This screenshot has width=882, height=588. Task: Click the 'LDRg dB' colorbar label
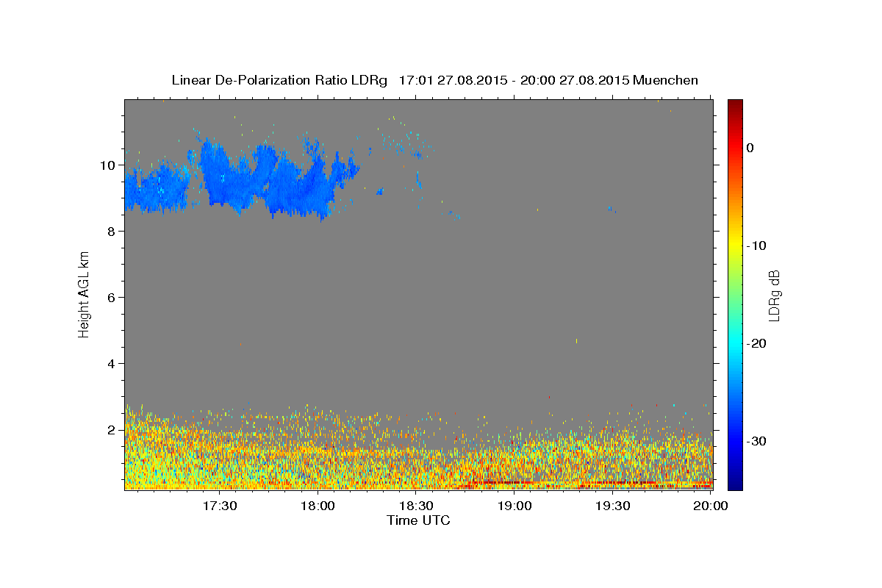pyautogui.click(x=774, y=295)
